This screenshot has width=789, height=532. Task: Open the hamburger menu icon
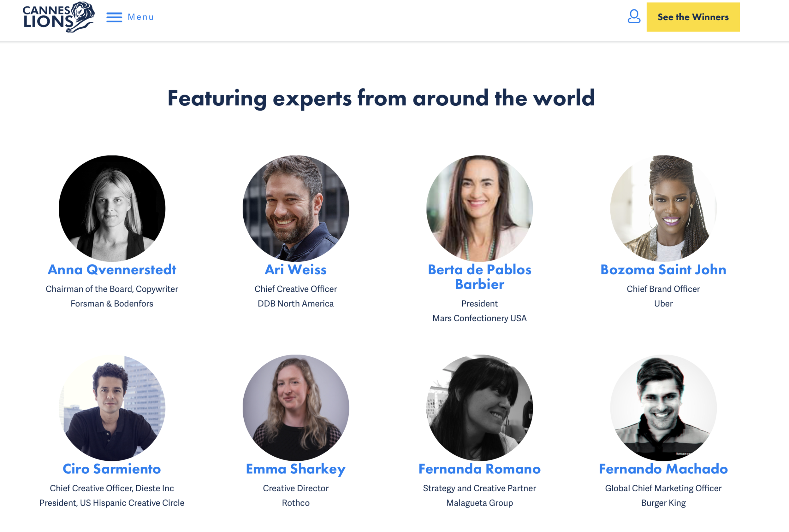114,17
